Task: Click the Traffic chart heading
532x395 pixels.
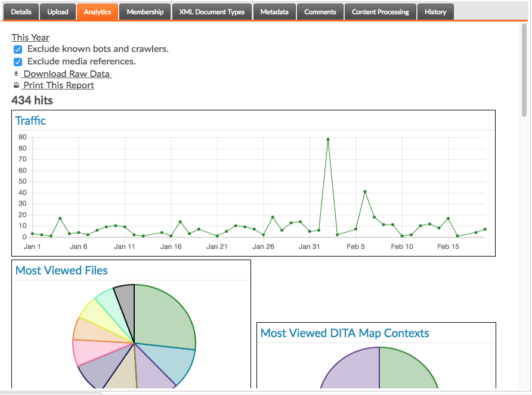Action: click(30, 121)
